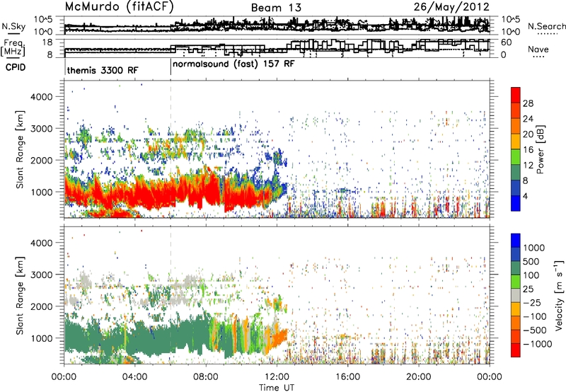Click the solid line sample under N.Sky

click(x=13, y=33)
